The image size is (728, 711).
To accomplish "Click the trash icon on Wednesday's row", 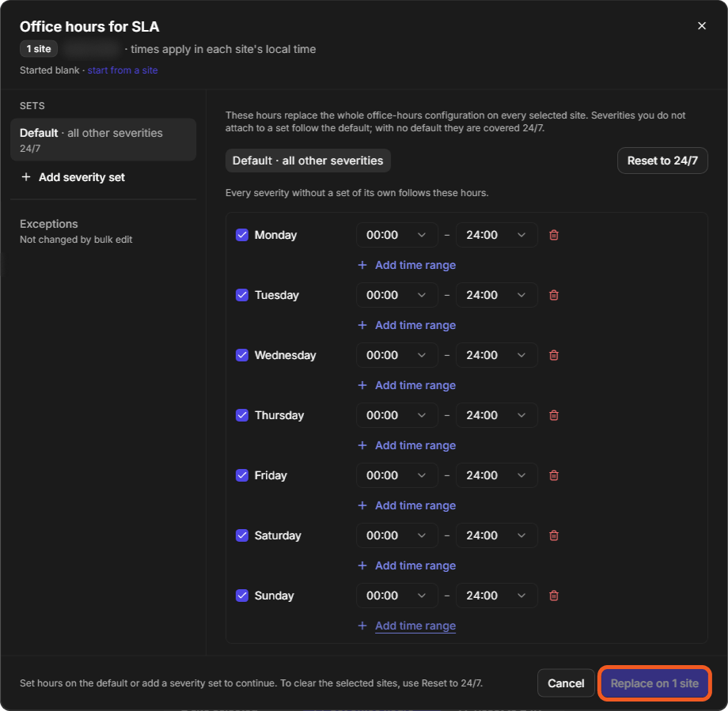I will [x=553, y=355].
